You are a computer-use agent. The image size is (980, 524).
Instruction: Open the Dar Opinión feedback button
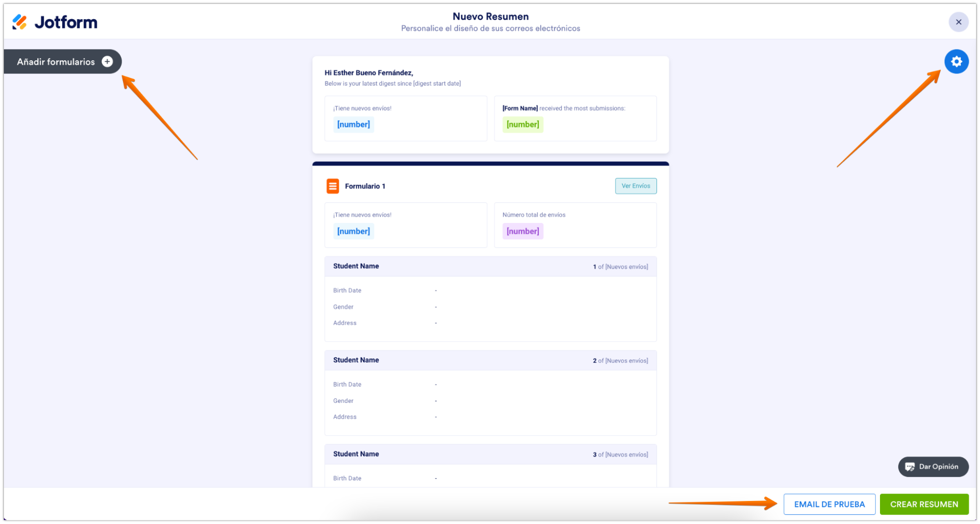pos(933,467)
